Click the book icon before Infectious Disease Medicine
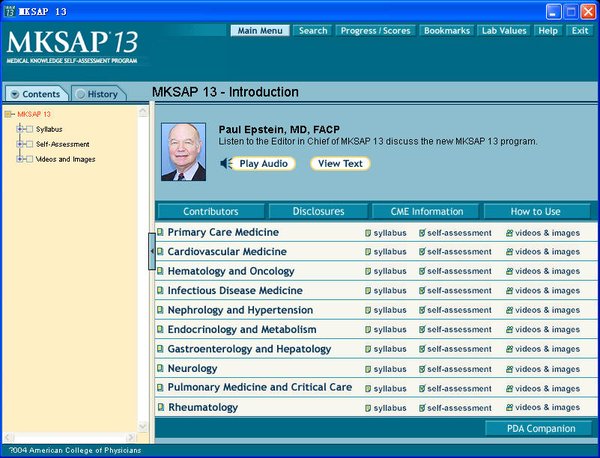Image resolution: width=600 pixels, height=458 pixels. click(160, 290)
